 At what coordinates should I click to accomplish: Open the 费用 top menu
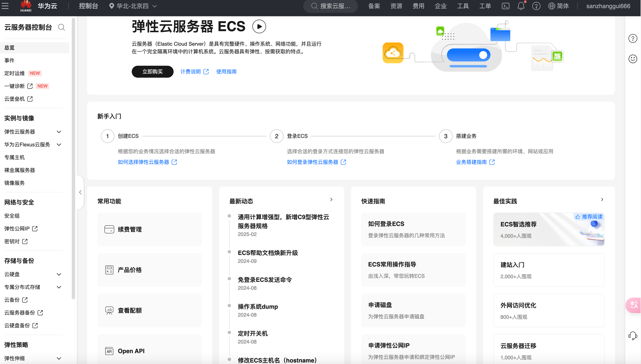click(x=418, y=6)
